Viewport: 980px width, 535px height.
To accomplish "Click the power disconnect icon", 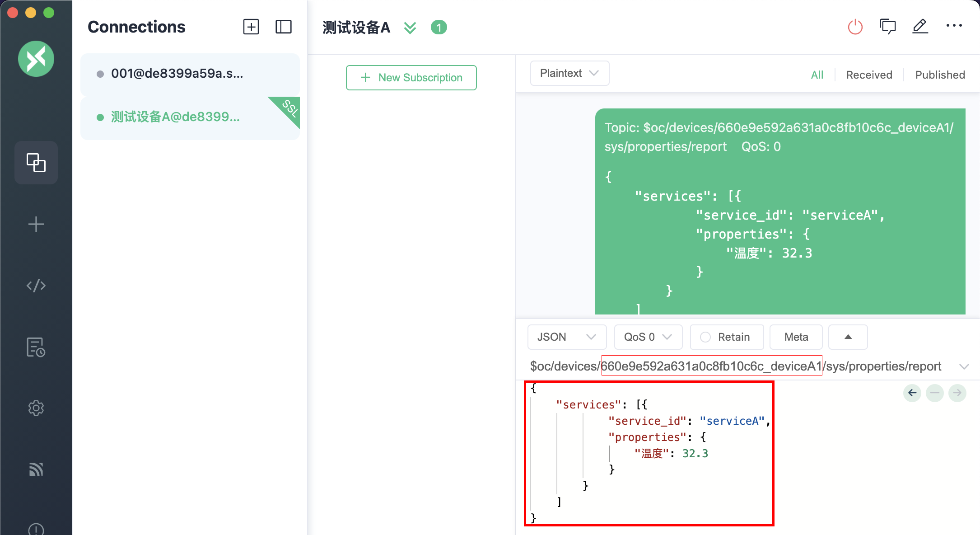I will point(855,27).
